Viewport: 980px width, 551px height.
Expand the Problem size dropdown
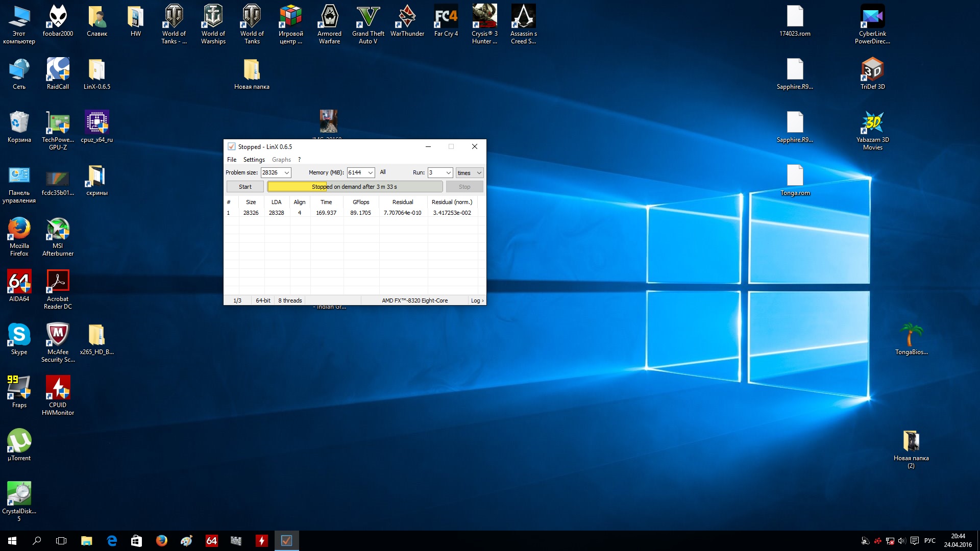287,173
